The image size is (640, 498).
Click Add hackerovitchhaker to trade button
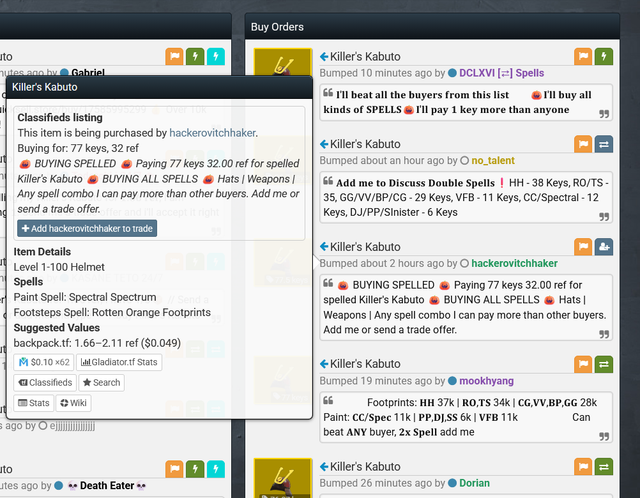point(87,229)
